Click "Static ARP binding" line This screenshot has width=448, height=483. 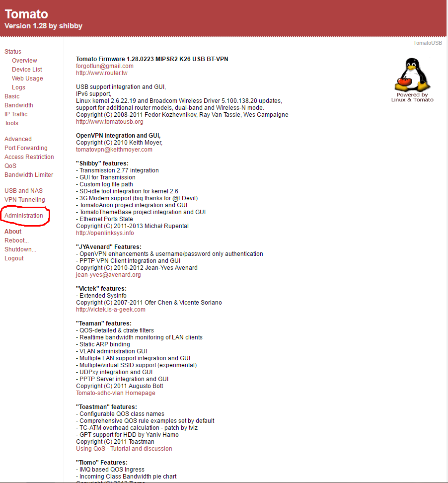coord(103,344)
